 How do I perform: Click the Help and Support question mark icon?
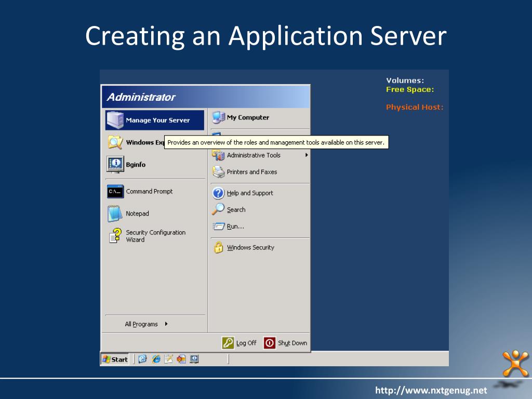[219, 193]
